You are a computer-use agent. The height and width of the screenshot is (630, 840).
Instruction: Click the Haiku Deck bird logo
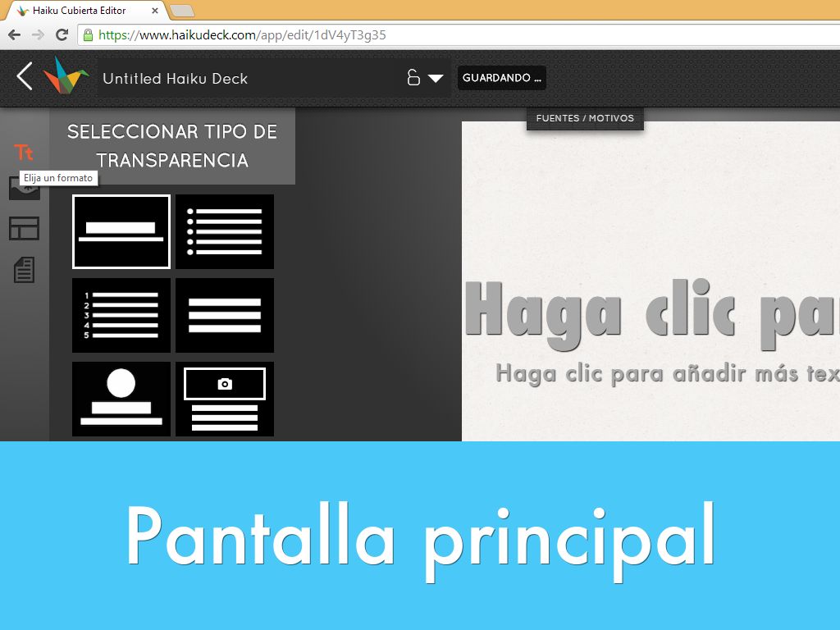[66, 77]
